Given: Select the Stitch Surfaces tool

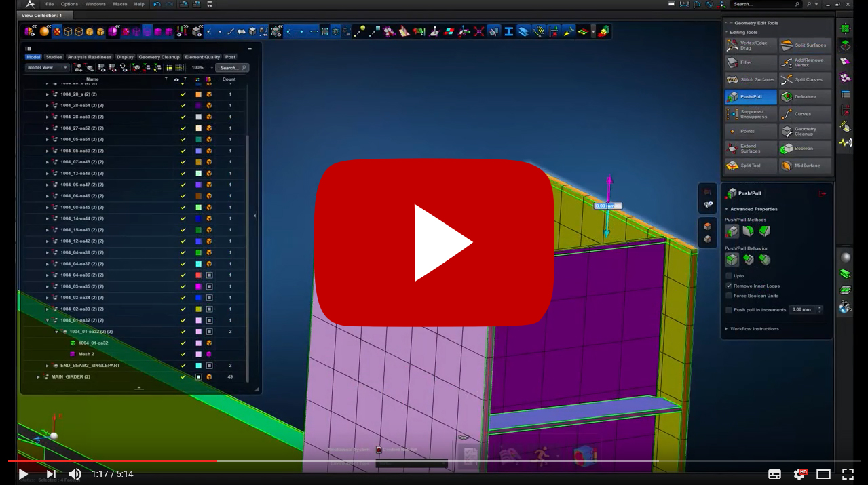Looking at the screenshot, I should click(x=751, y=79).
